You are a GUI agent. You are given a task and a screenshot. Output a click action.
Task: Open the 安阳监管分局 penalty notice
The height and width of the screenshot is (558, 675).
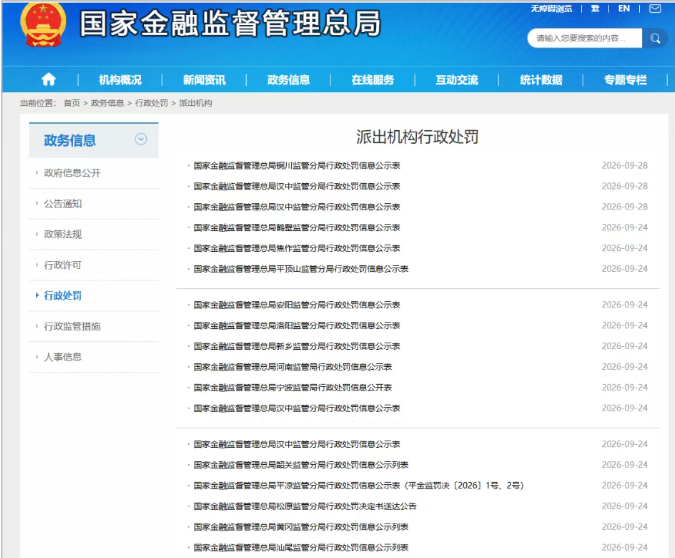(x=297, y=305)
